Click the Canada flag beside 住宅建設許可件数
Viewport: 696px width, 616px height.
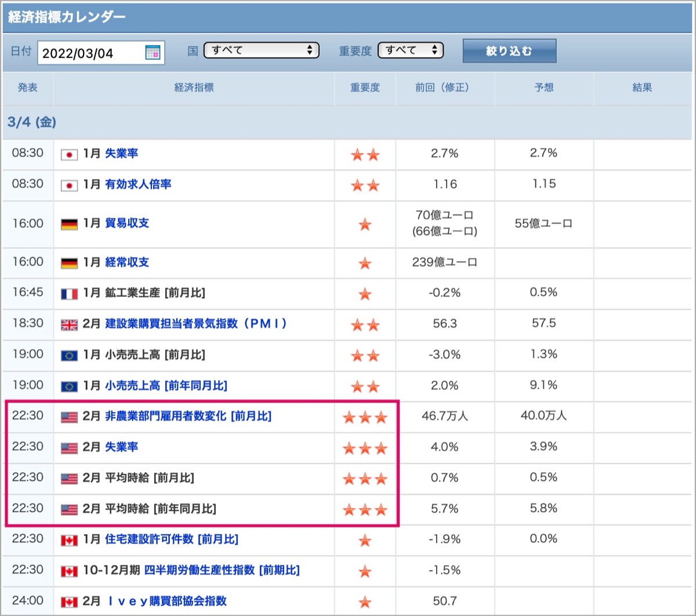69,540
